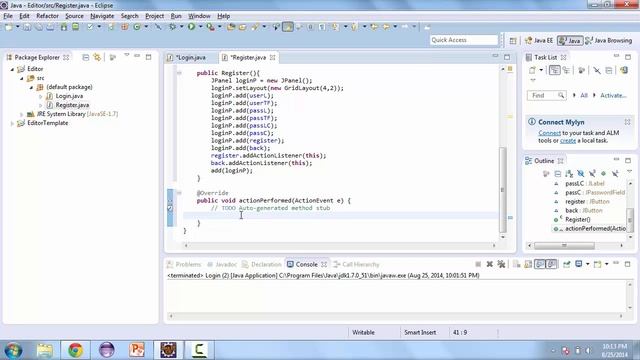The width and height of the screenshot is (640, 360).
Task: Switch to the Javadoc tab
Action: [x=222, y=264]
